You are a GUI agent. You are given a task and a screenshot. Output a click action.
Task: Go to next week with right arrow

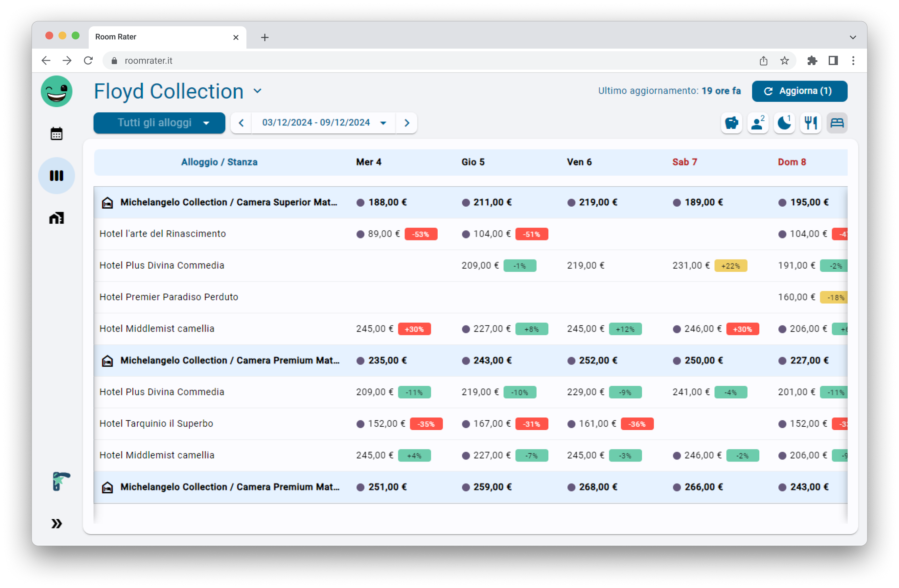[x=407, y=123]
